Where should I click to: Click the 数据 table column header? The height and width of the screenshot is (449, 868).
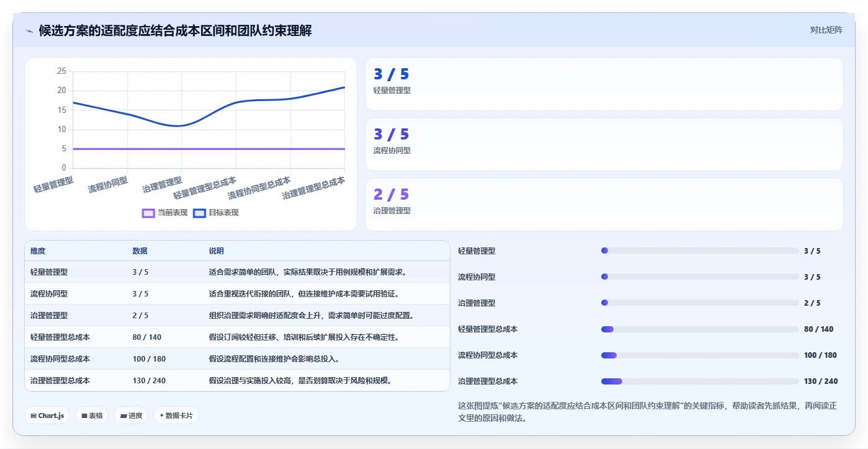coord(140,251)
